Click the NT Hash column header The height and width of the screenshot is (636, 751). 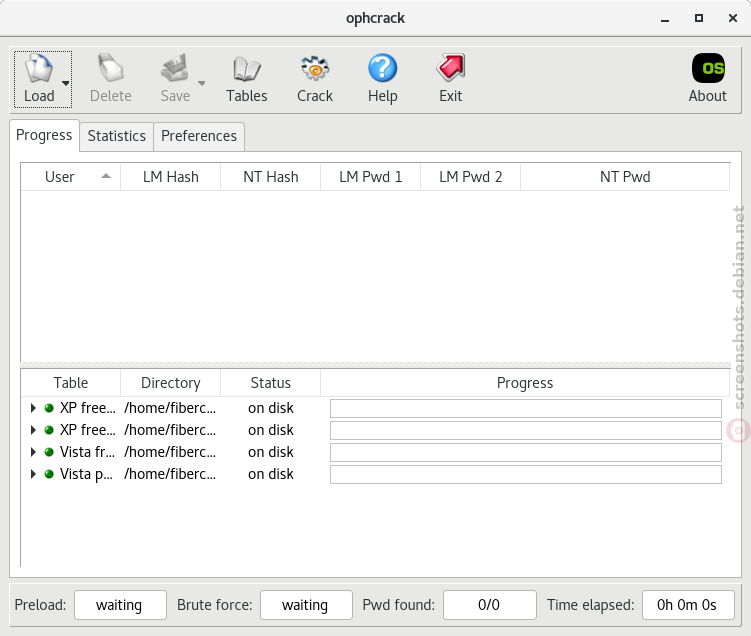(271, 177)
